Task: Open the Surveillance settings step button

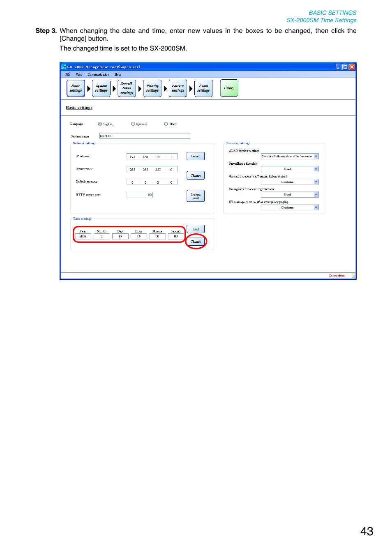Action: (127, 88)
